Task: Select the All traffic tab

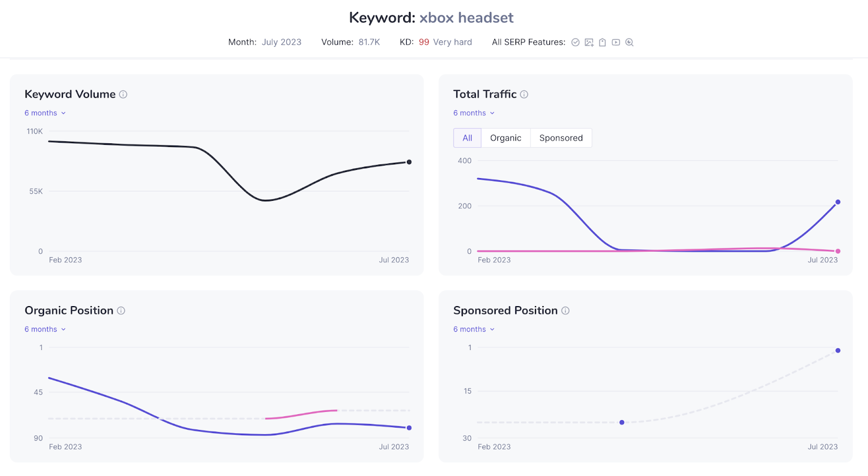Action: pyautogui.click(x=467, y=138)
